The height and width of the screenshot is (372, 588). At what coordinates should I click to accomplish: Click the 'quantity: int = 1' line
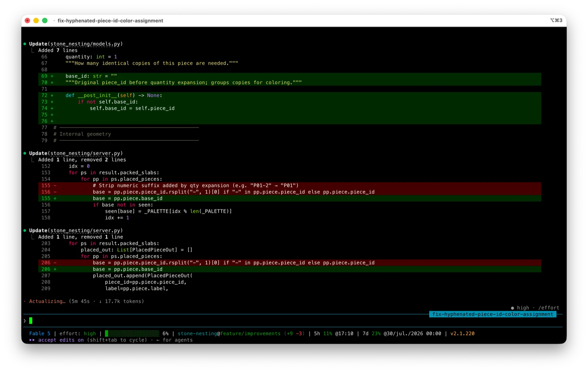(91, 57)
